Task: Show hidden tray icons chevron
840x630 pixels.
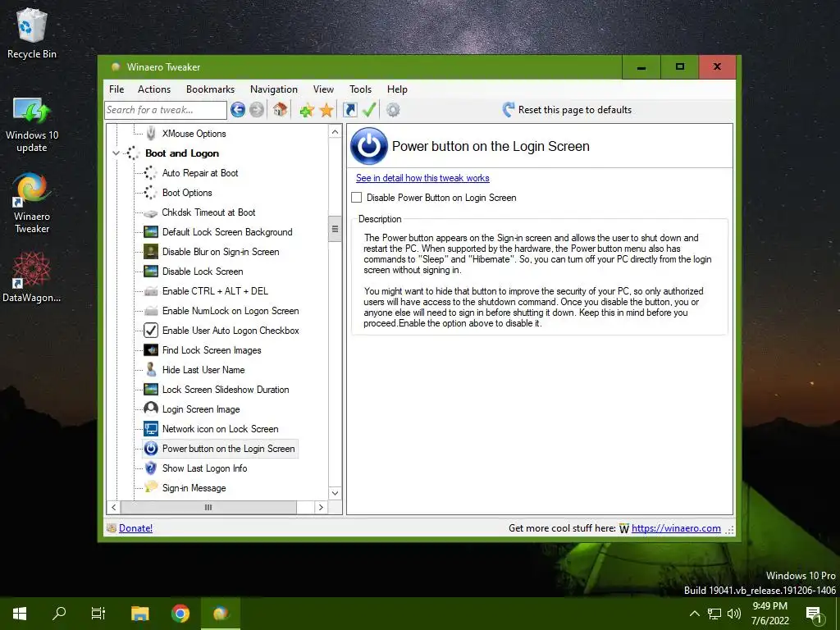Action: pyautogui.click(x=694, y=614)
